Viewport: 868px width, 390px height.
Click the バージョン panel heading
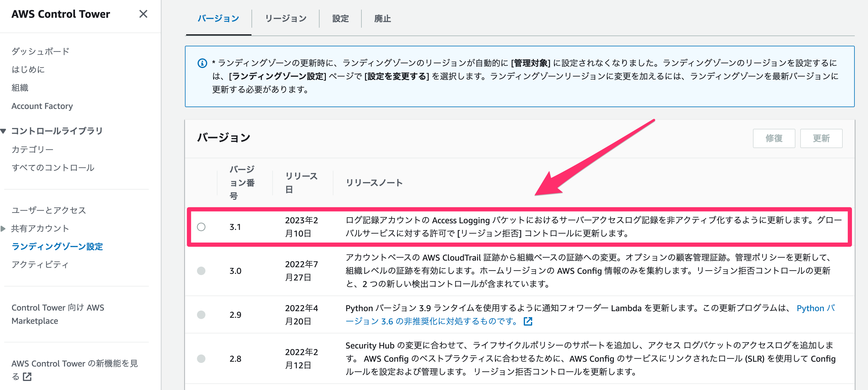224,138
